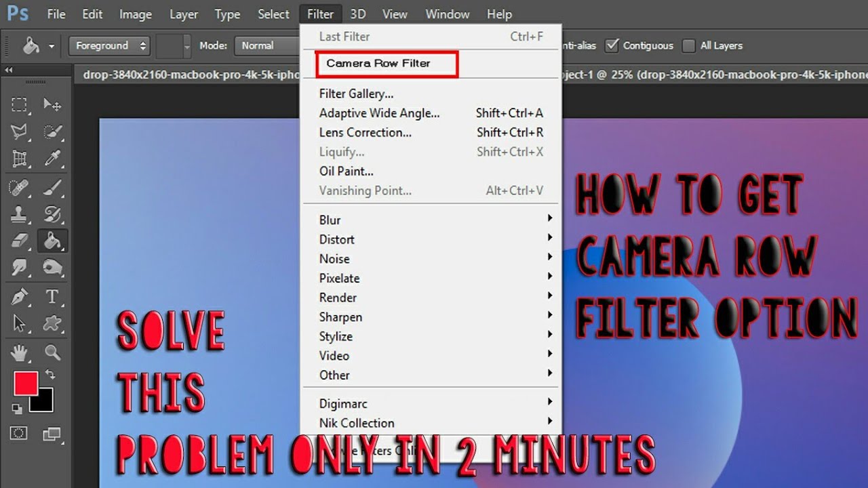Open the Help menu

tap(499, 14)
